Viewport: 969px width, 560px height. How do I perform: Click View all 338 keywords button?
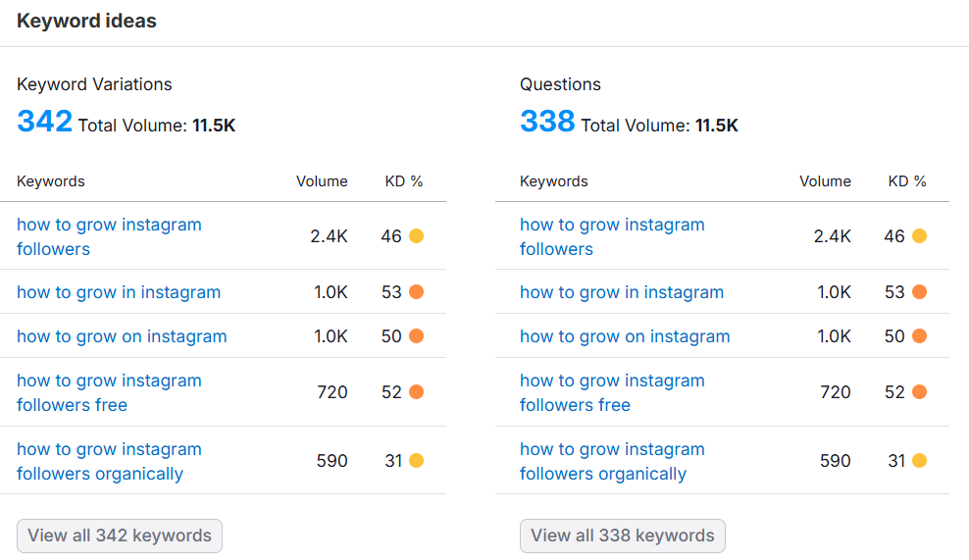point(623,535)
